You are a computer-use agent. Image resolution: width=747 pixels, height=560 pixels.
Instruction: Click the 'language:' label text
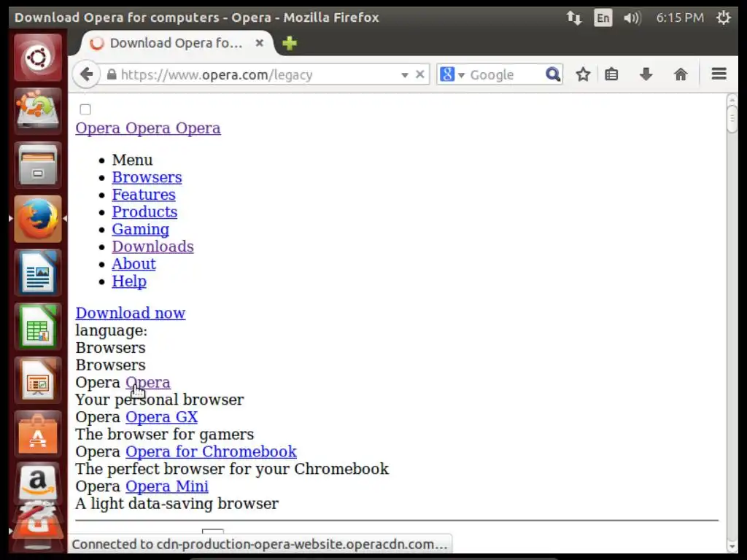pos(112,330)
